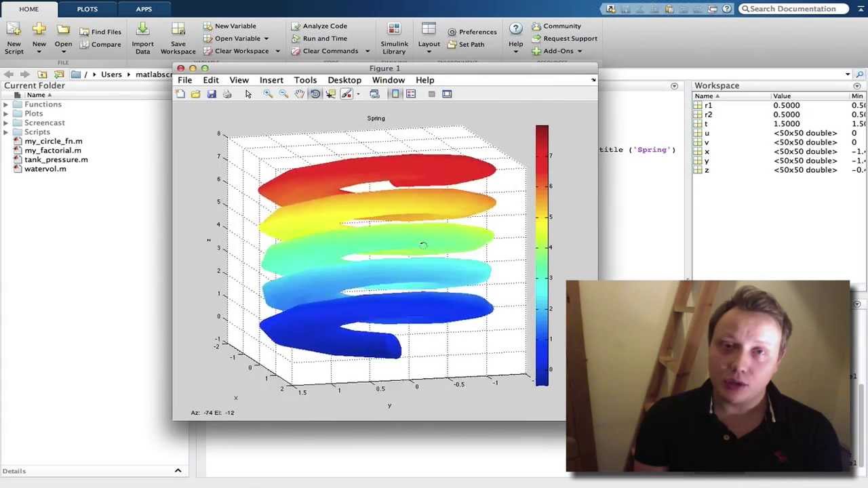Toggle the Rotate 3D tool
The width and height of the screenshot is (868, 488).
pyautogui.click(x=315, y=94)
